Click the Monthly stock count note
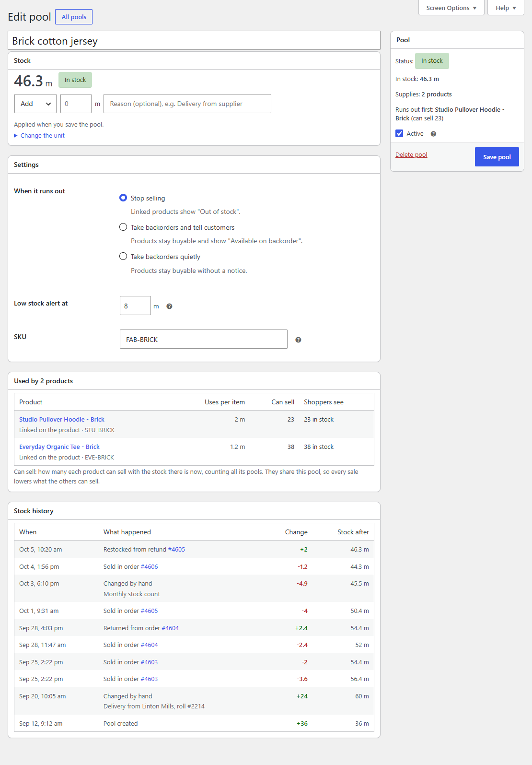Viewport: 532px width, 765px height. coord(132,594)
